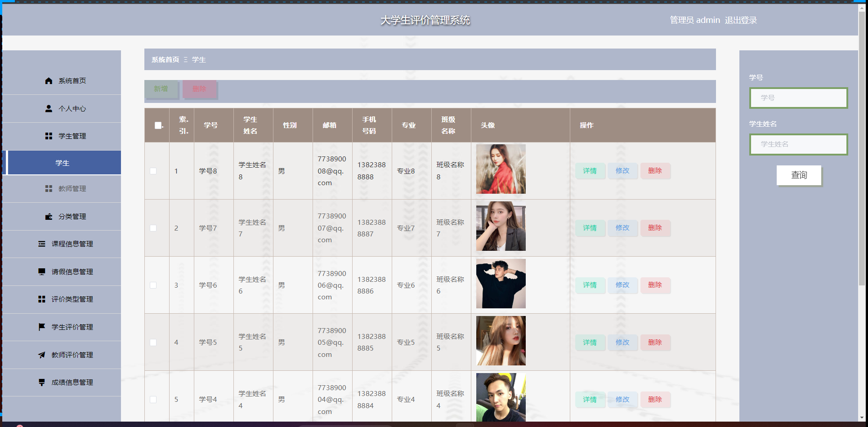Open 详情 for 学号7 row

coord(590,228)
